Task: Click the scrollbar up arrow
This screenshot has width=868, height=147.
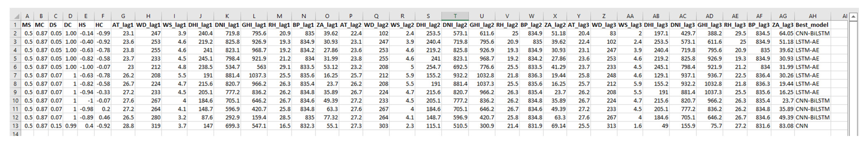Action: tap(853, 17)
